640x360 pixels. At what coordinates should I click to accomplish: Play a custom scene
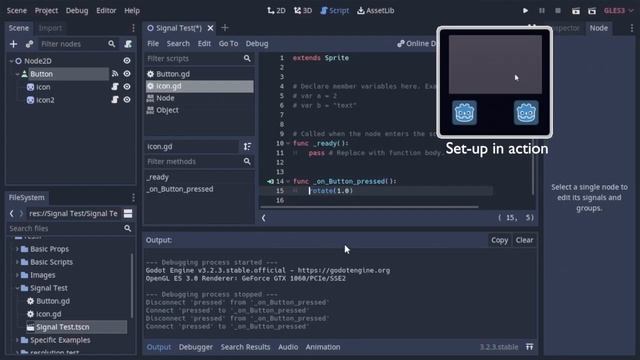tap(592, 11)
